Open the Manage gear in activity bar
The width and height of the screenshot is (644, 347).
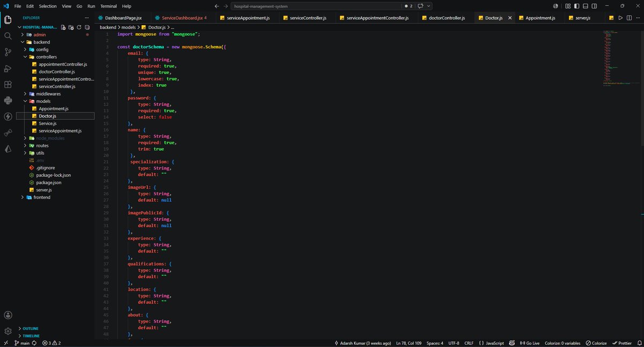[8, 331]
